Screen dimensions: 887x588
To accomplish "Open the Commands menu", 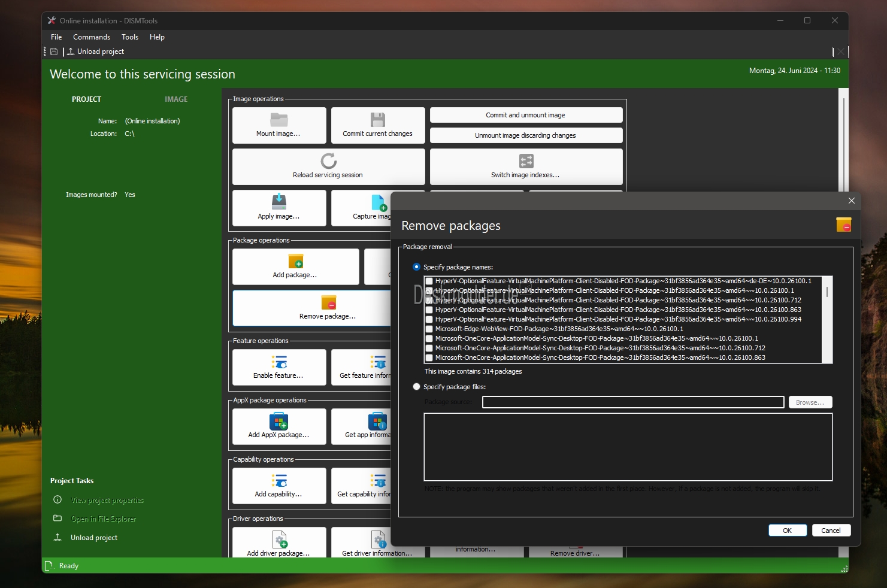I will click(92, 37).
